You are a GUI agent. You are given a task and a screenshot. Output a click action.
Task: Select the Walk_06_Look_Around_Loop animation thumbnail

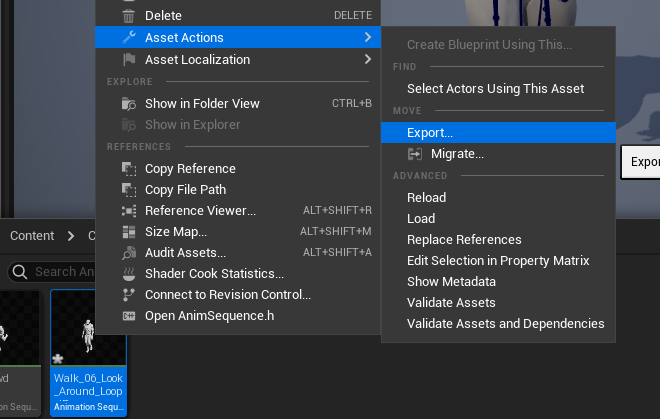point(89,343)
